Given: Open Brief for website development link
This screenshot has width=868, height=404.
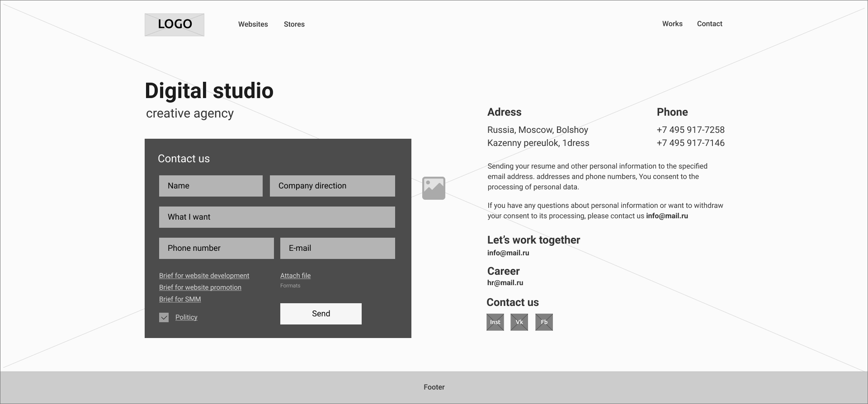Looking at the screenshot, I should [x=204, y=276].
